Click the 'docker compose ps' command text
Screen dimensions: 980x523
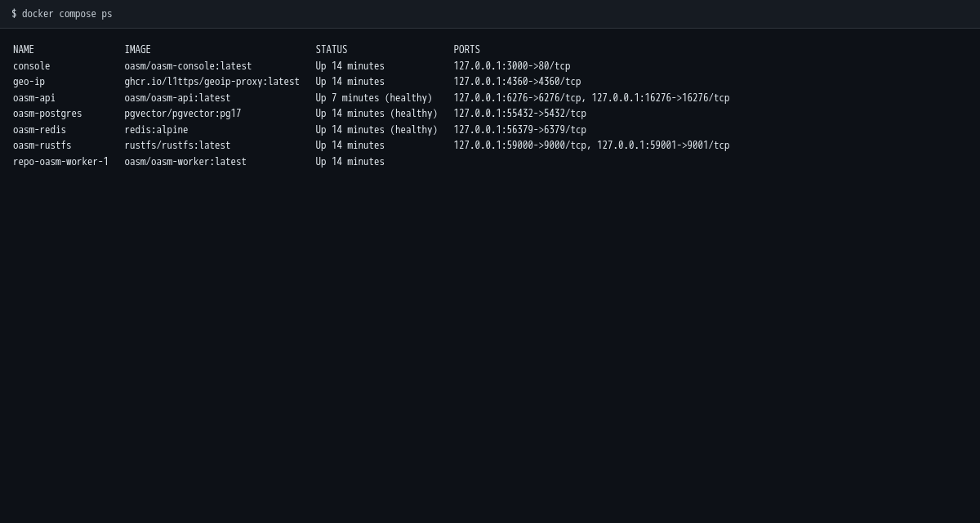pyautogui.click(x=67, y=14)
